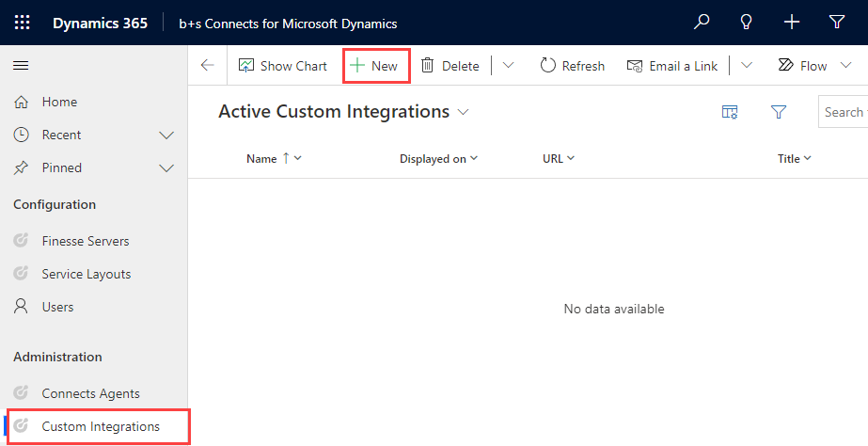Click the Home house icon

tap(21, 102)
